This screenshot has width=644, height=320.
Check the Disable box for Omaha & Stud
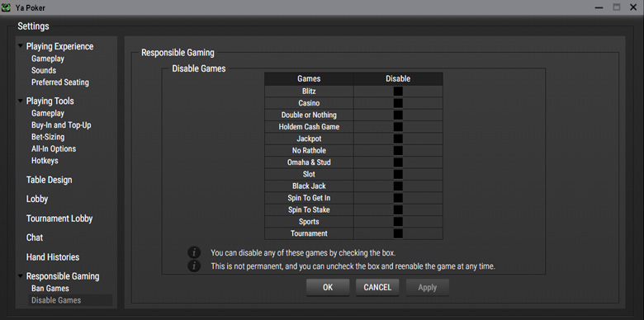[398, 162]
